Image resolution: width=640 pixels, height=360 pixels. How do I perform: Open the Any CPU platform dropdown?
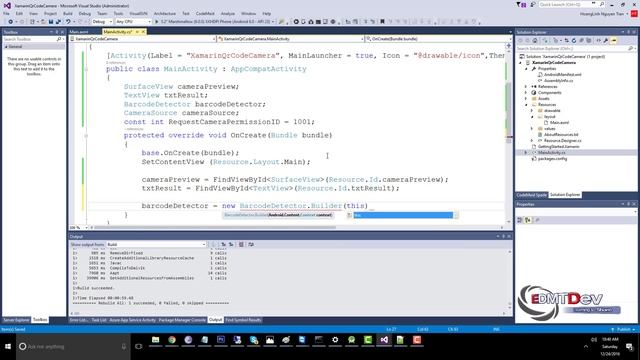click(133, 22)
